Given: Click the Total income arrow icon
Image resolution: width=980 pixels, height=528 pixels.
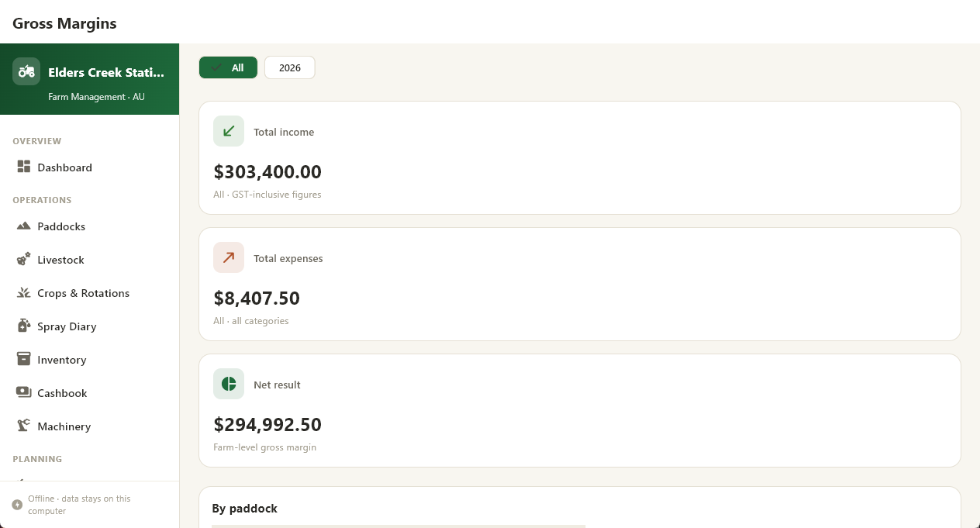Looking at the screenshot, I should click(229, 131).
